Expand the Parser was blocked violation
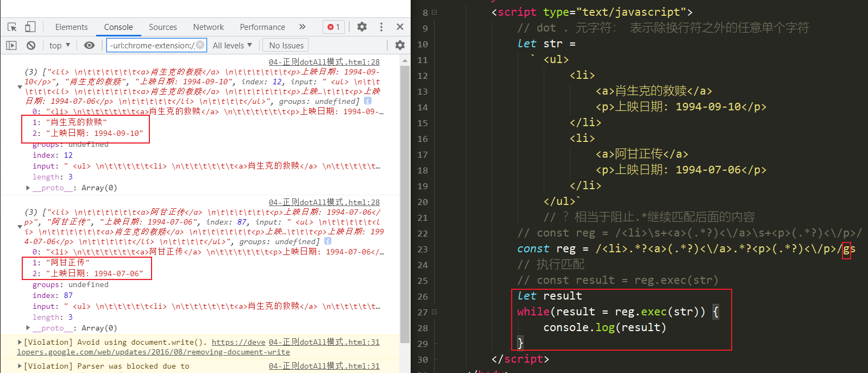868x373 pixels. (x=20, y=366)
